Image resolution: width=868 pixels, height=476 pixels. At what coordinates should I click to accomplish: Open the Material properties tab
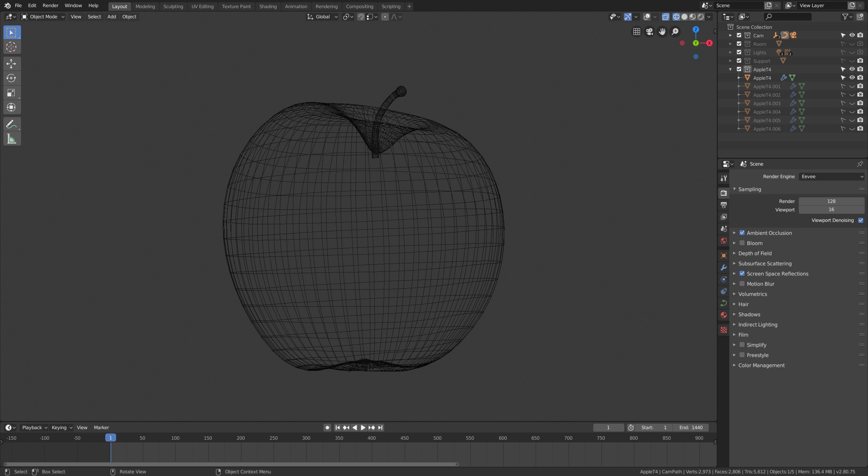click(724, 315)
